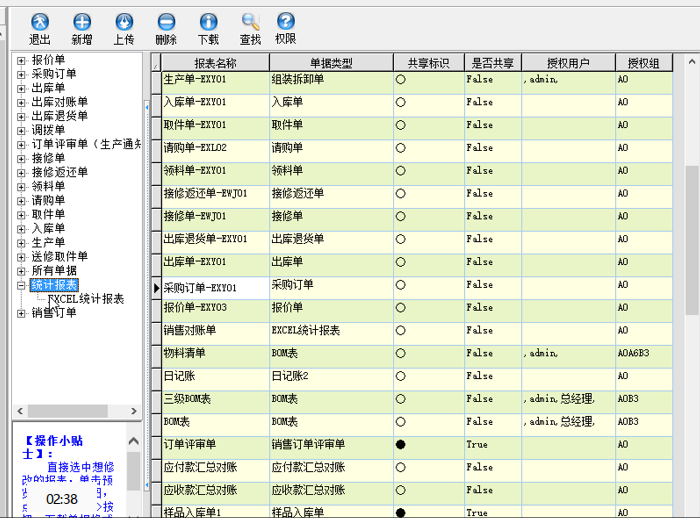This screenshot has width=700, height=518.
Task: Toggle share flag for 生产单-EXY01 row
Action: (x=400, y=79)
